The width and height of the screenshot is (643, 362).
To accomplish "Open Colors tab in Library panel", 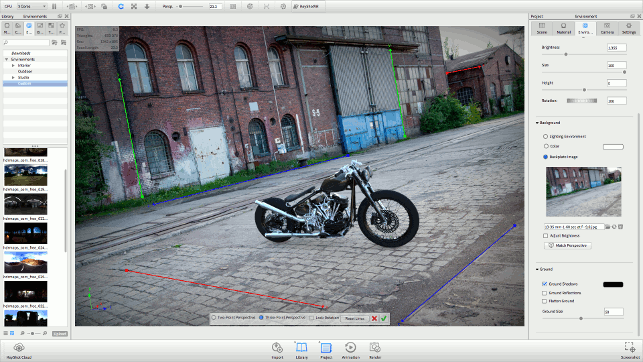I will click(x=18, y=28).
